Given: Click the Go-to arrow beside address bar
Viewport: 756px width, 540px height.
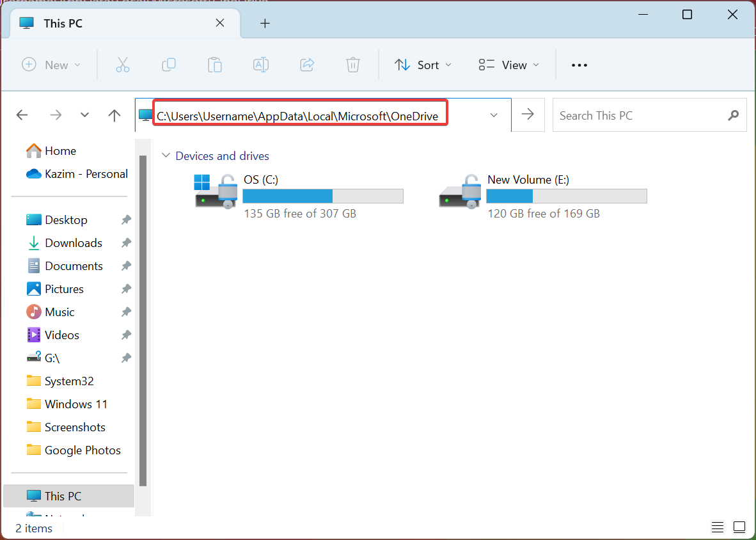Looking at the screenshot, I should (528, 115).
